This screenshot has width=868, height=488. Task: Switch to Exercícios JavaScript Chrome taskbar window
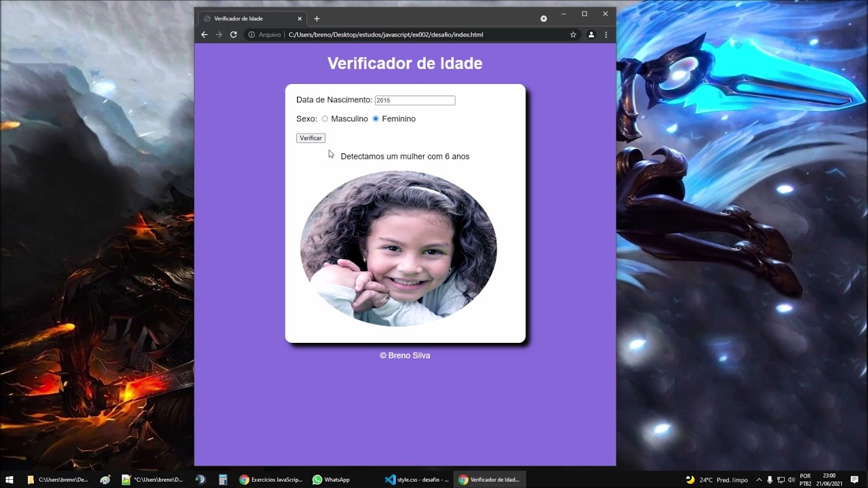click(x=271, y=479)
